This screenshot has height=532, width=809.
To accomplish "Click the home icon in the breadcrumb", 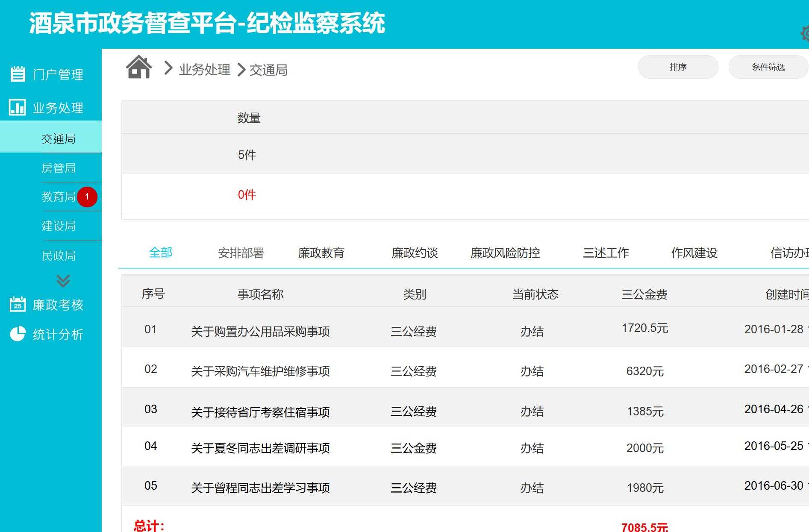I will 138,68.
